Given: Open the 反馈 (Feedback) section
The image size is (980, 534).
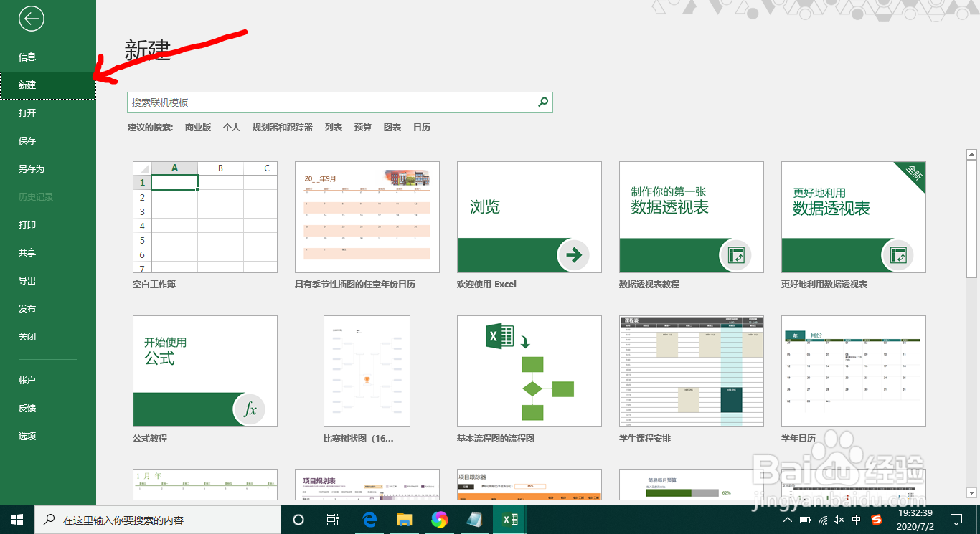Looking at the screenshot, I should [27, 408].
